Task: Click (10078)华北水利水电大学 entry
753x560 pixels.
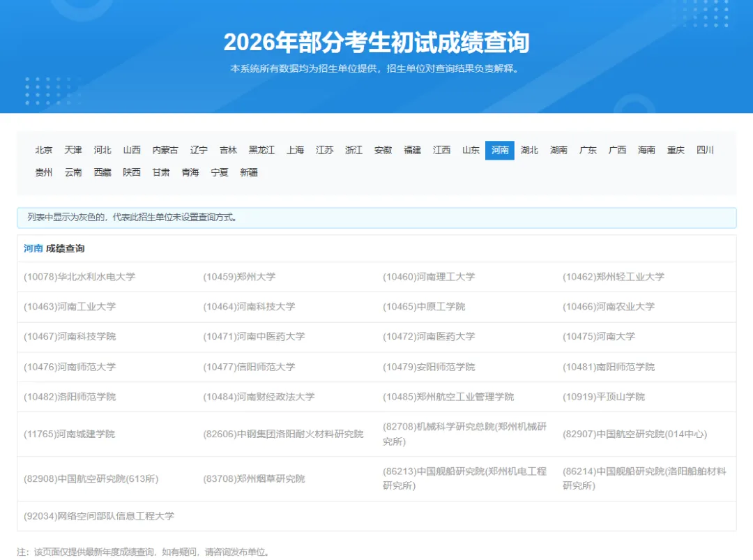Action: click(79, 277)
